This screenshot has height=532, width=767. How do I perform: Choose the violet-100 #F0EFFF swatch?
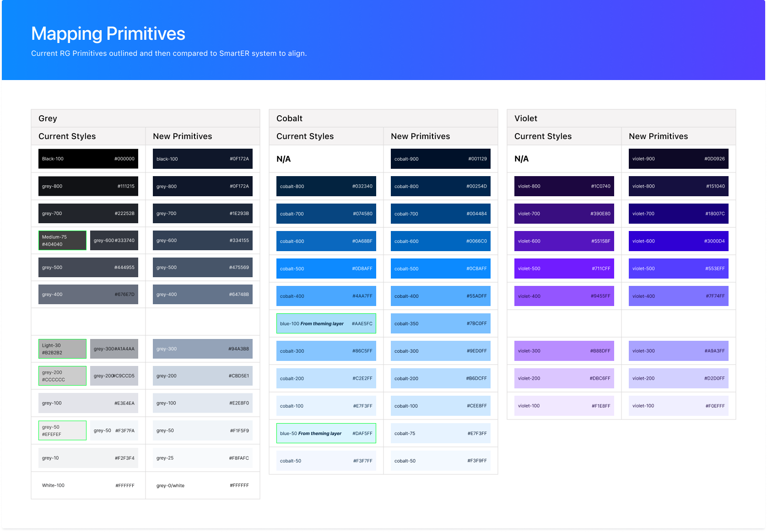click(679, 406)
